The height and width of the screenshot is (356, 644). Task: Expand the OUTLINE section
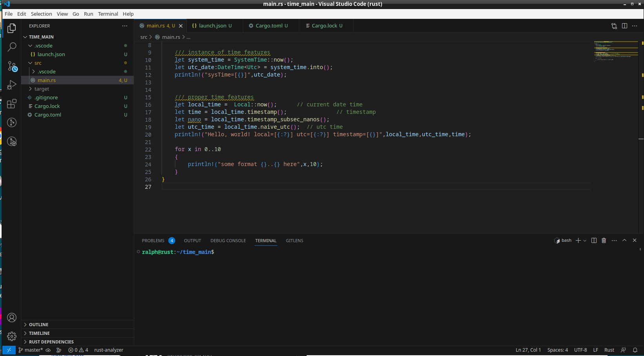[38, 325]
